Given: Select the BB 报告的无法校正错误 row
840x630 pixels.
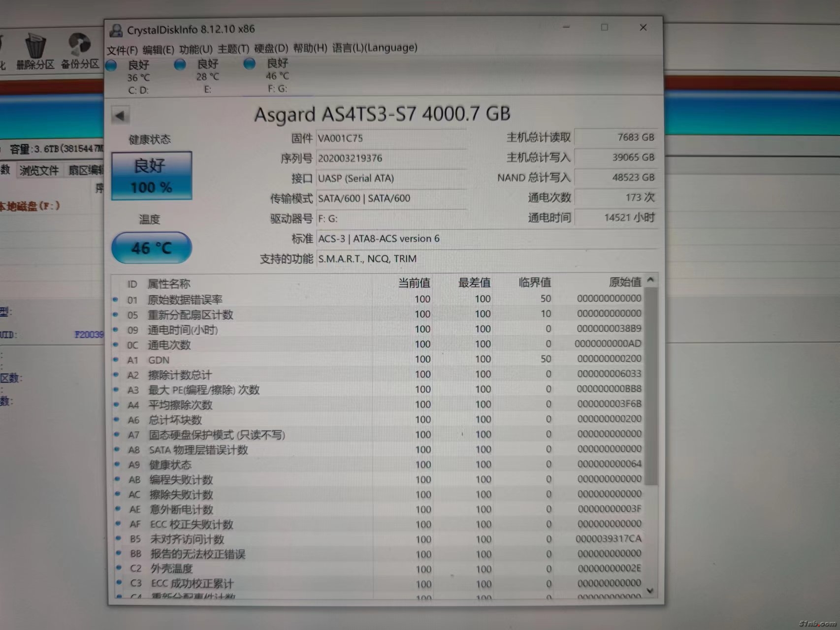Looking at the screenshot, I should [378, 554].
